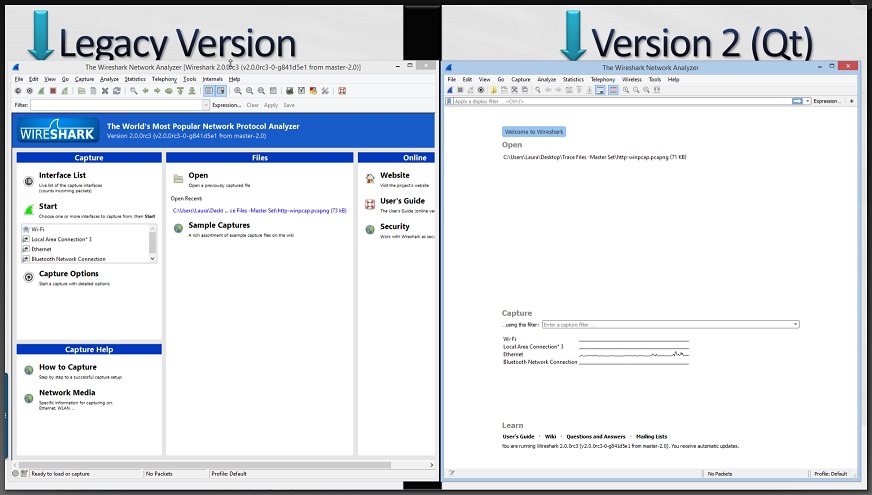
Task: Open Sample Captures in Files panel
Action: coord(219,225)
